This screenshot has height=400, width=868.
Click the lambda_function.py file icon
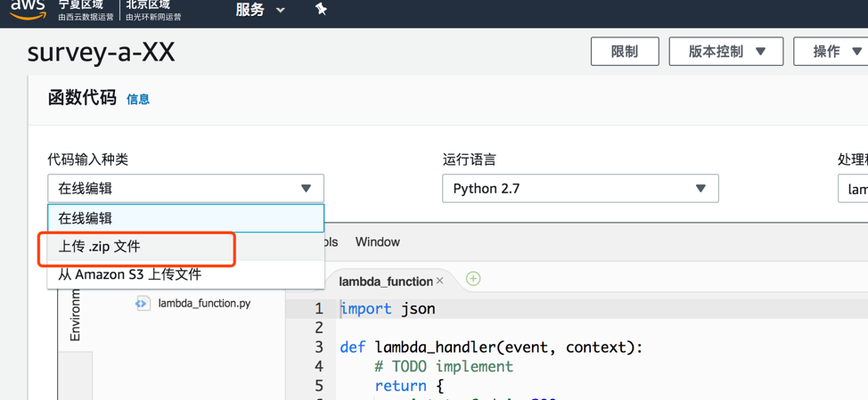pos(143,303)
